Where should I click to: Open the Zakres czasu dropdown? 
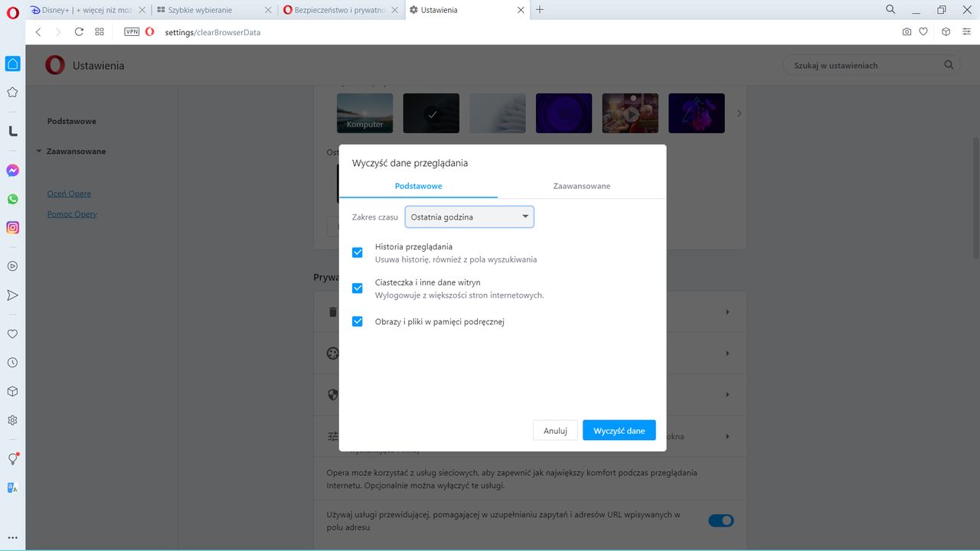pyautogui.click(x=469, y=217)
